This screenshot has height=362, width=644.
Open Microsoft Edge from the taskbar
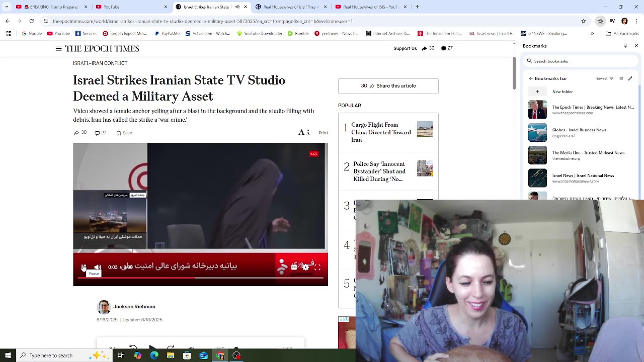point(154,355)
